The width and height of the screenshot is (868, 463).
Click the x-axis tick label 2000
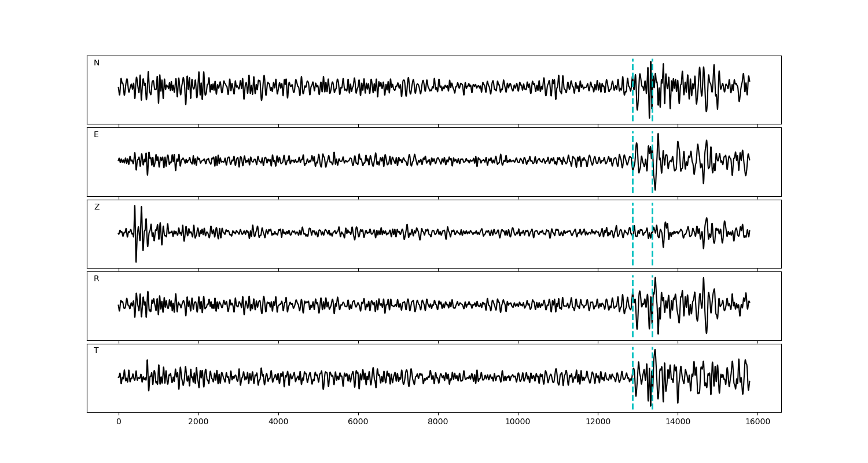click(198, 422)
